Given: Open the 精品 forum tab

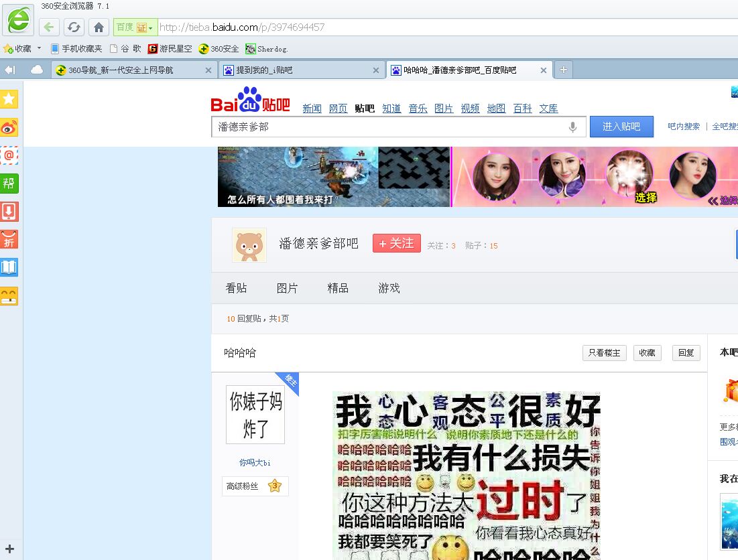Looking at the screenshot, I should pos(338,288).
